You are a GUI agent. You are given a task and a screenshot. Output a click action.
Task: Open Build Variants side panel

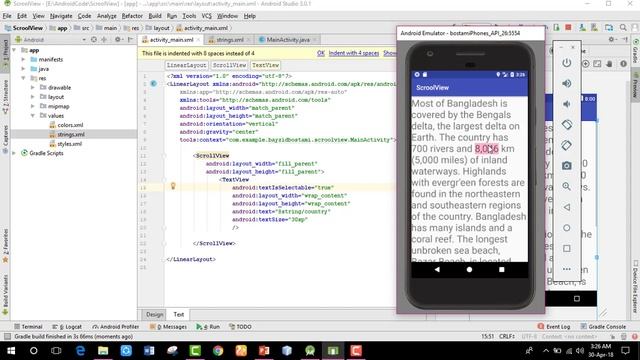click(x=5, y=294)
